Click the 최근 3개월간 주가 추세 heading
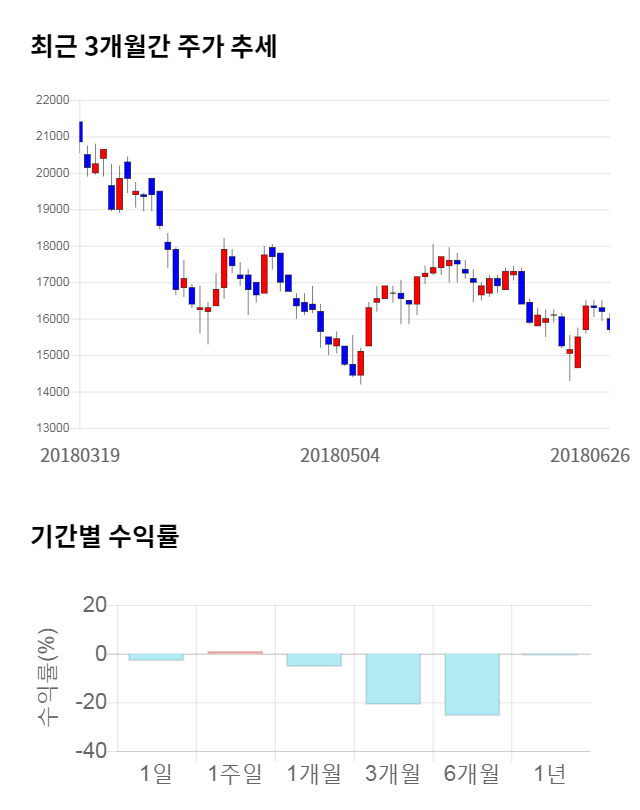640x810 pixels. click(153, 47)
